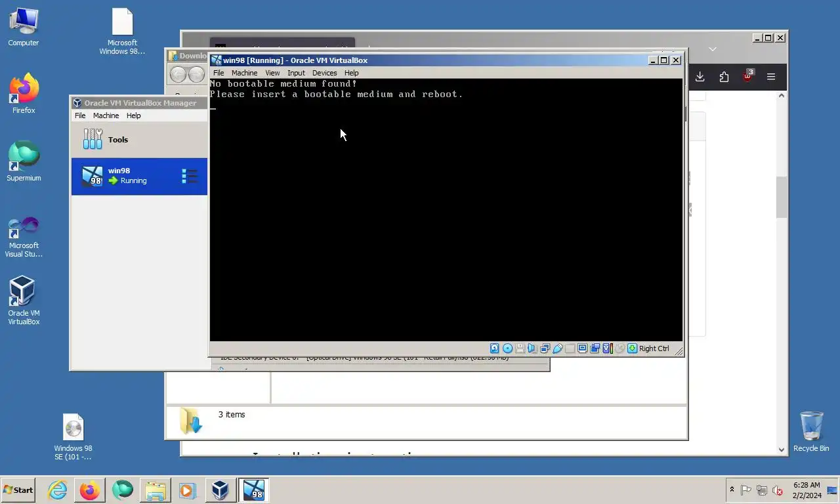Click Firefox icon on the taskbar
The height and width of the screenshot is (504, 840).
click(x=90, y=490)
